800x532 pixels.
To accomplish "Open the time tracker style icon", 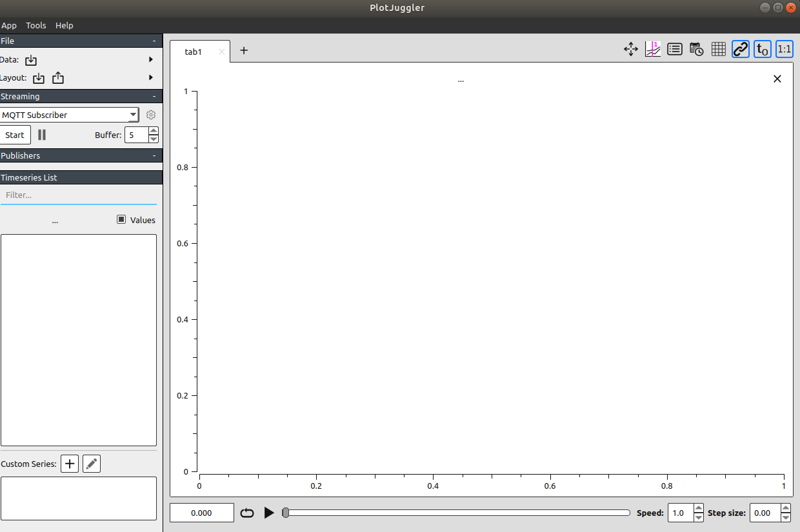I will click(652, 49).
